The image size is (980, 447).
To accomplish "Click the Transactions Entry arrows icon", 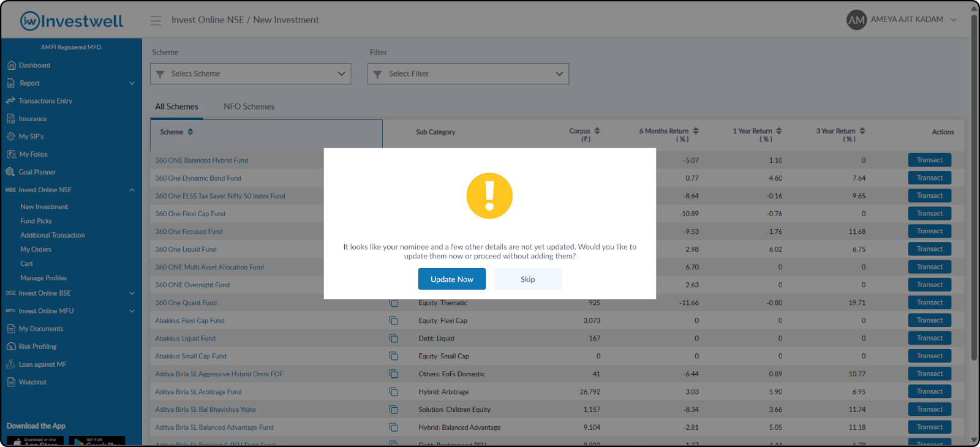I will tap(10, 100).
